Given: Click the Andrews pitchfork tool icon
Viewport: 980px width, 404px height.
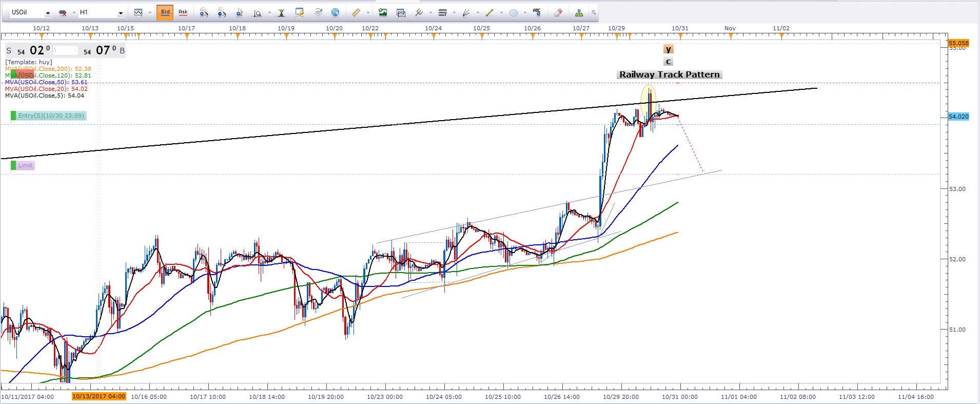Looking at the screenshot, I should click(419, 13).
